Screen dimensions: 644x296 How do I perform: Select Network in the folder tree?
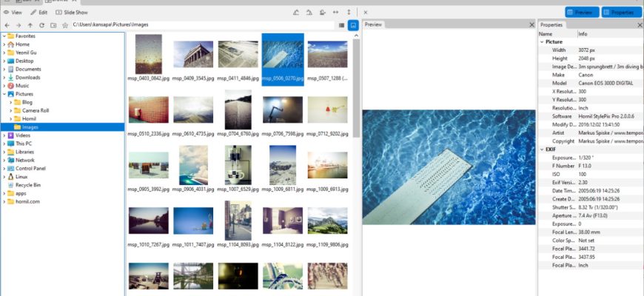click(x=21, y=160)
